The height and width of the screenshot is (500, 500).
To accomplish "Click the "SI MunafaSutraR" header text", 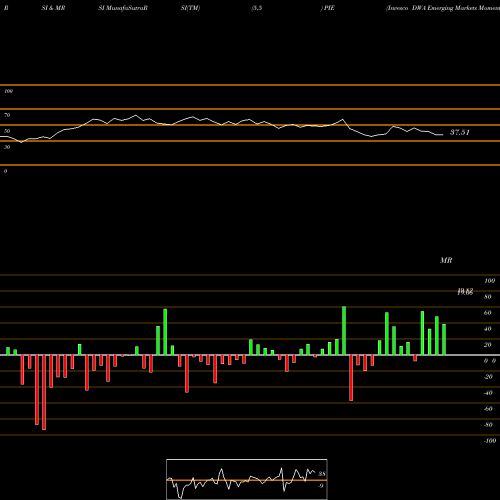I will point(123,8).
